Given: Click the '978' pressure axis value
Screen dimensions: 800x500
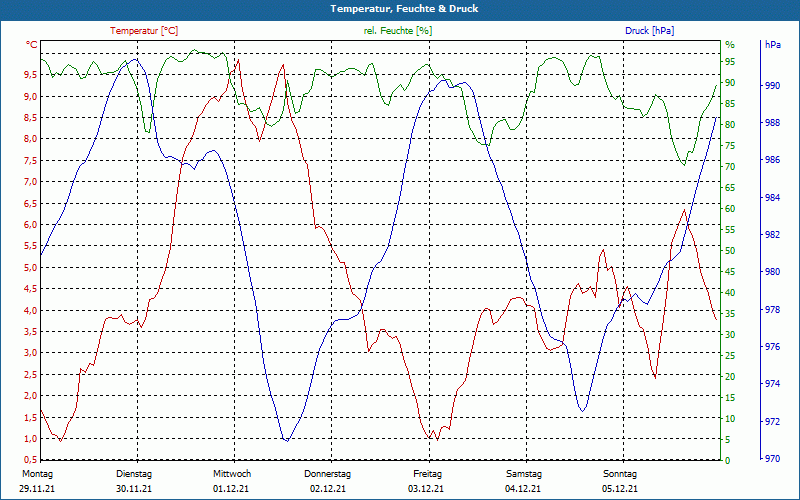Looking at the screenshot, I should coord(772,310).
